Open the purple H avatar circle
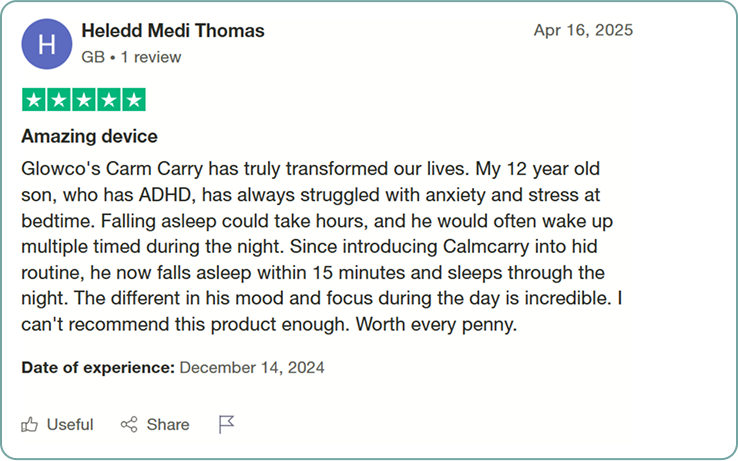This screenshot has height=461, width=738. (x=47, y=44)
